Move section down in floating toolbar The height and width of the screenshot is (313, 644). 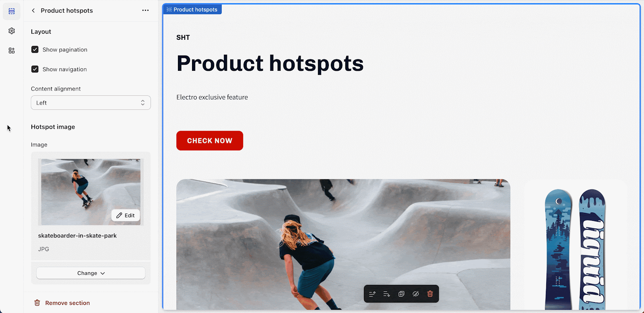tap(387, 294)
